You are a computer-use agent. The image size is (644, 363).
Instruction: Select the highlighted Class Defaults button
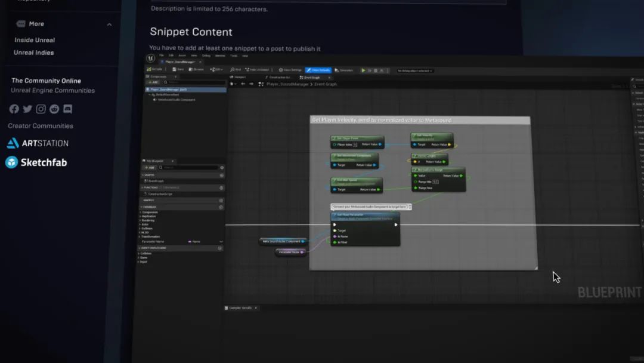pos(318,70)
